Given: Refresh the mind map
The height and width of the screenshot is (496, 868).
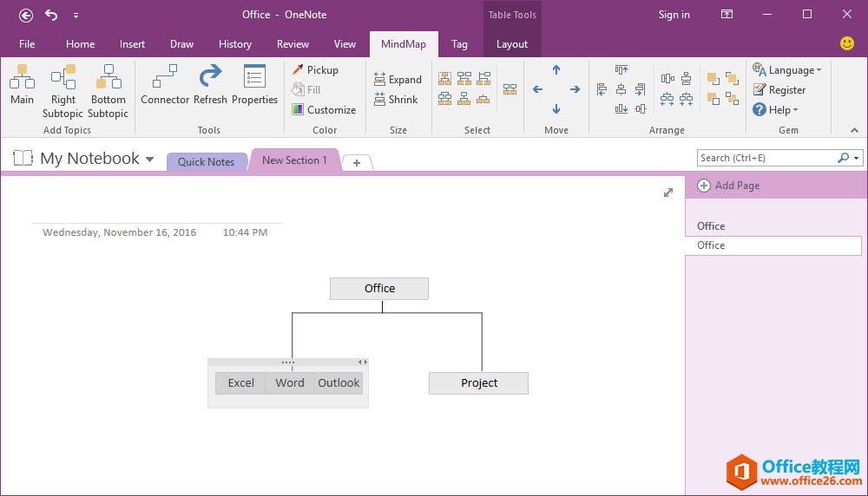Looking at the screenshot, I should (x=210, y=85).
